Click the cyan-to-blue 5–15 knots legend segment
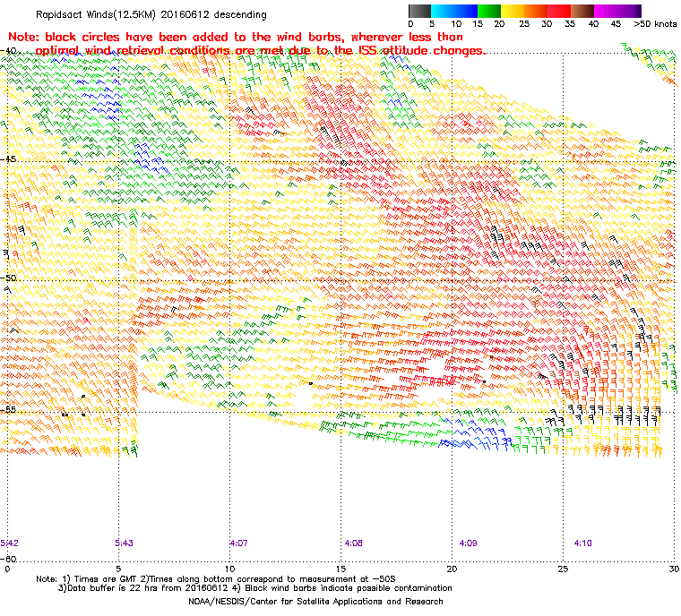 (x=454, y=11)
